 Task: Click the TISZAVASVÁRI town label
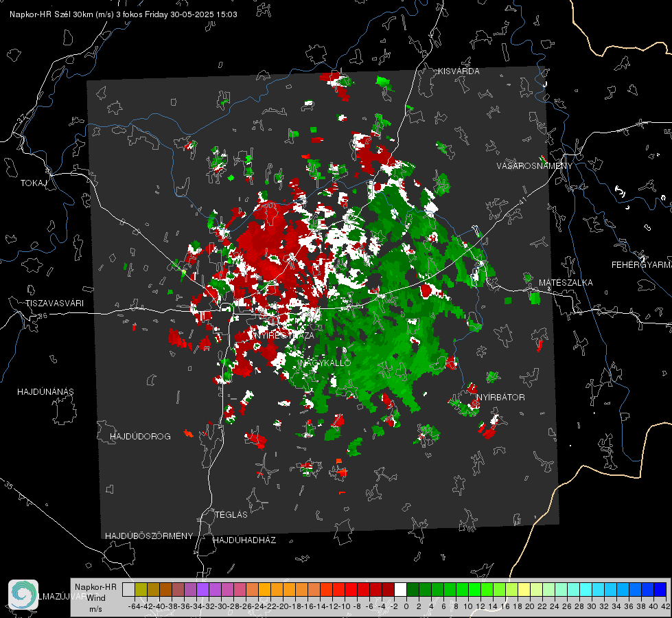(55, 304)
